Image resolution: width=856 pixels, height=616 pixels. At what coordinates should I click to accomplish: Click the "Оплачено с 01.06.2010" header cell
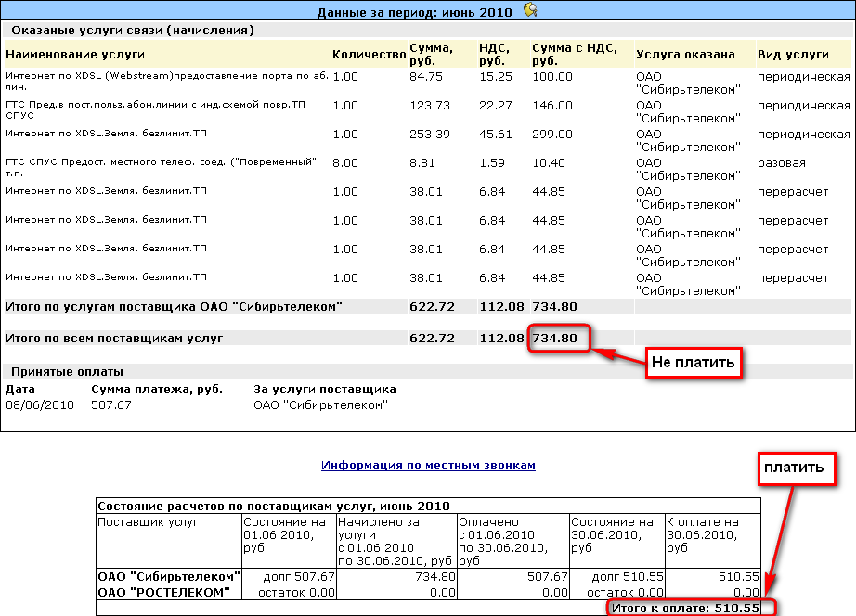point(512,541)
